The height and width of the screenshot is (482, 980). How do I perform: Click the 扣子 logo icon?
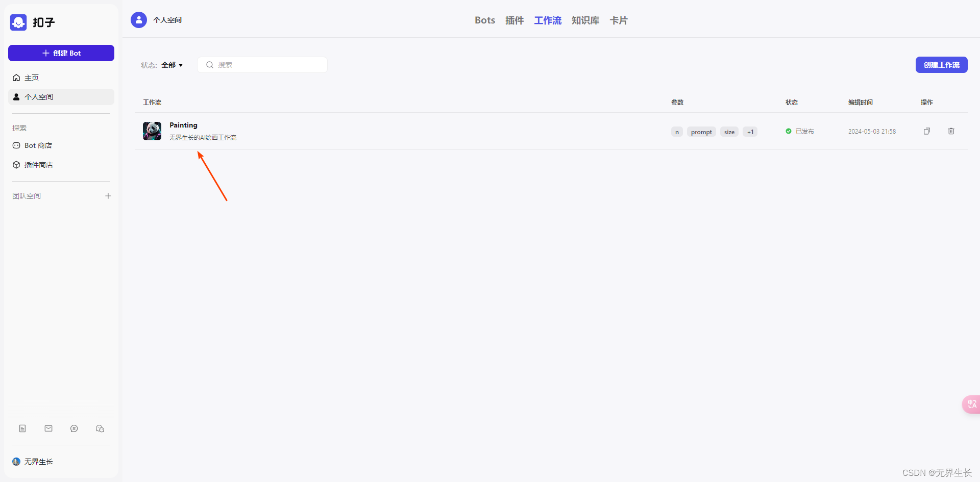coord(18,22)
